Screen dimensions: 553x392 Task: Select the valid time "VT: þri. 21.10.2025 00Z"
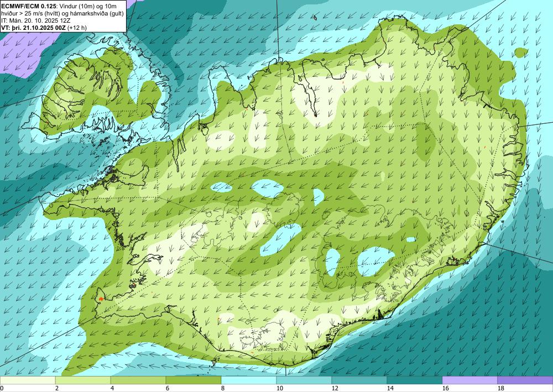33,28
